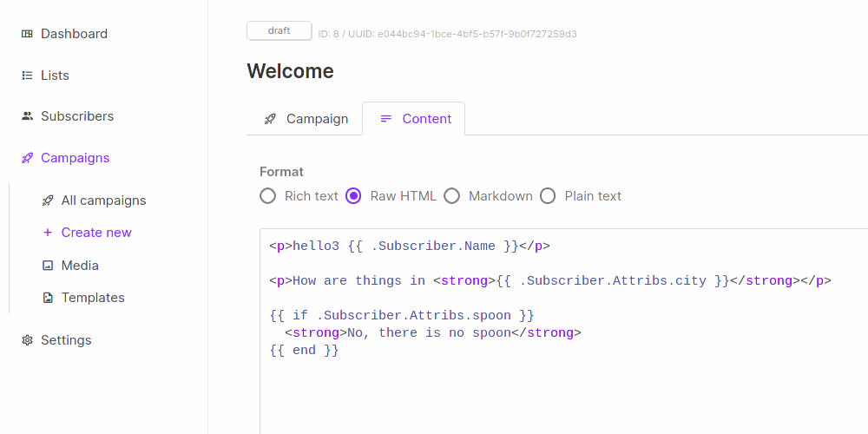Click the draft status tag

tap(279, 30)
